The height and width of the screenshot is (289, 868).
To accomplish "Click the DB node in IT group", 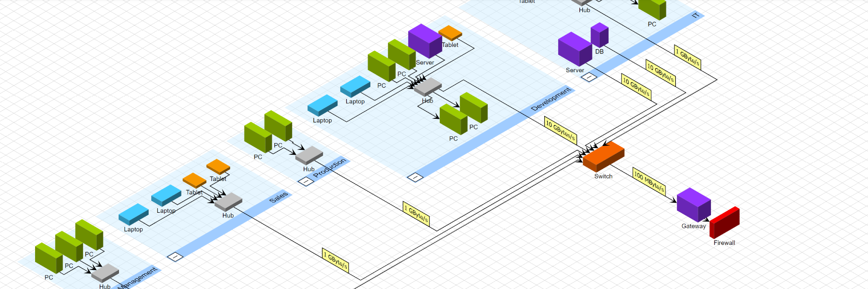I will pos(599,35).
